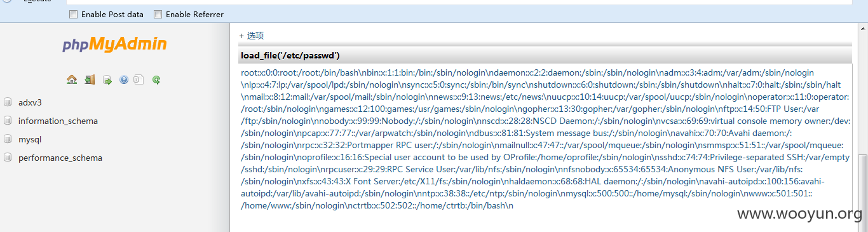Click the MySQL documentation page icon
The image size is (868, 232).
(139, 80)
